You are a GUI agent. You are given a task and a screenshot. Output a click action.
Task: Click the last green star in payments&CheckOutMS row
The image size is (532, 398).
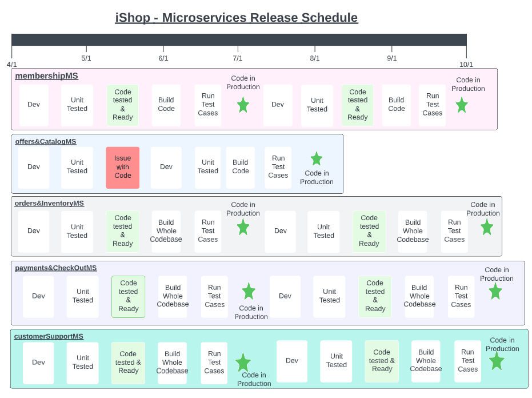click(495, 292)
